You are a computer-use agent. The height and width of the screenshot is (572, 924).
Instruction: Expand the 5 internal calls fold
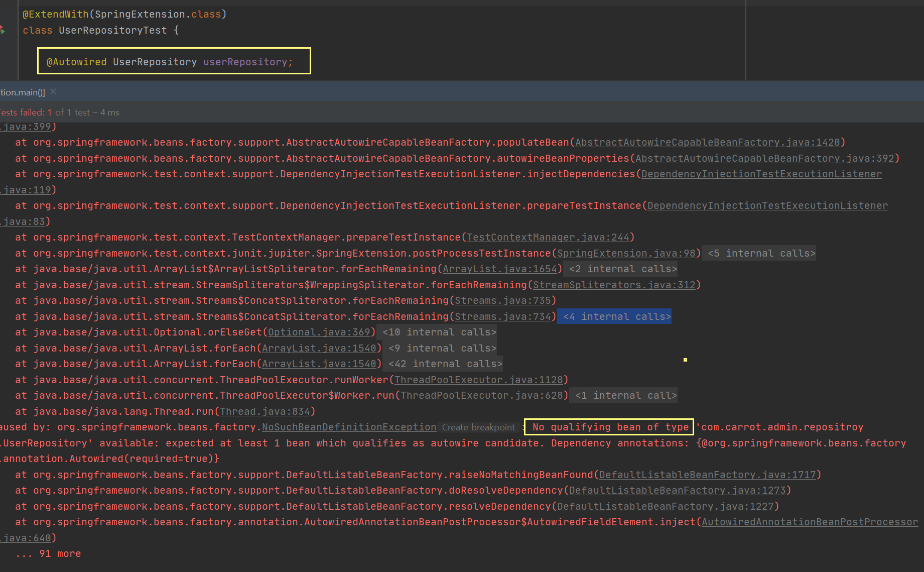(x=759, y=253)
